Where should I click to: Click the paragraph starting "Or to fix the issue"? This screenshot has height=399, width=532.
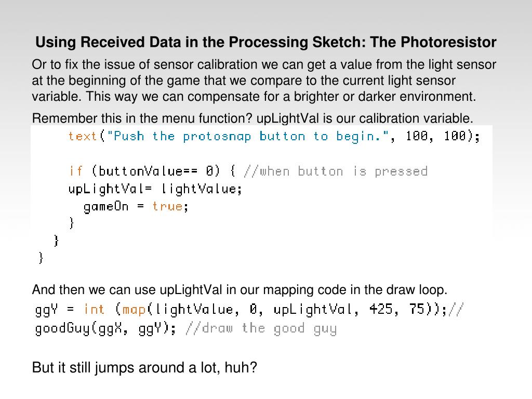coord(264,81)
